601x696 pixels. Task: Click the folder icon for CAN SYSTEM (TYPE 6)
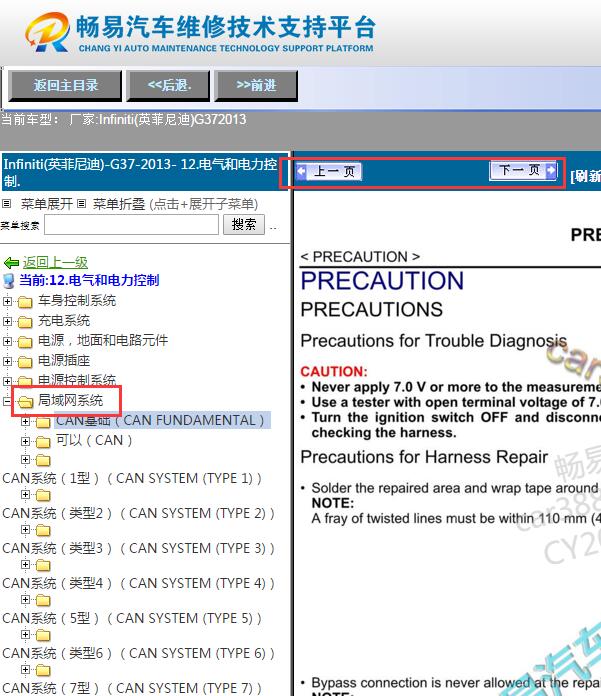pyautogui.click(x=43, y=635)
